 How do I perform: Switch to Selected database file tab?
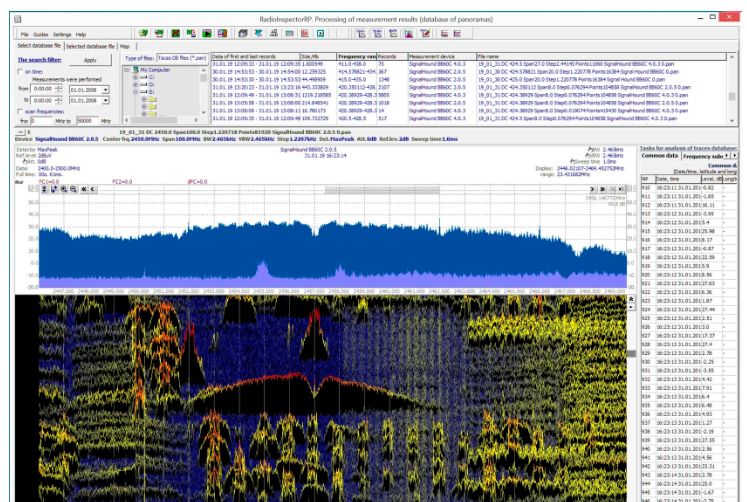coord(91,46)
